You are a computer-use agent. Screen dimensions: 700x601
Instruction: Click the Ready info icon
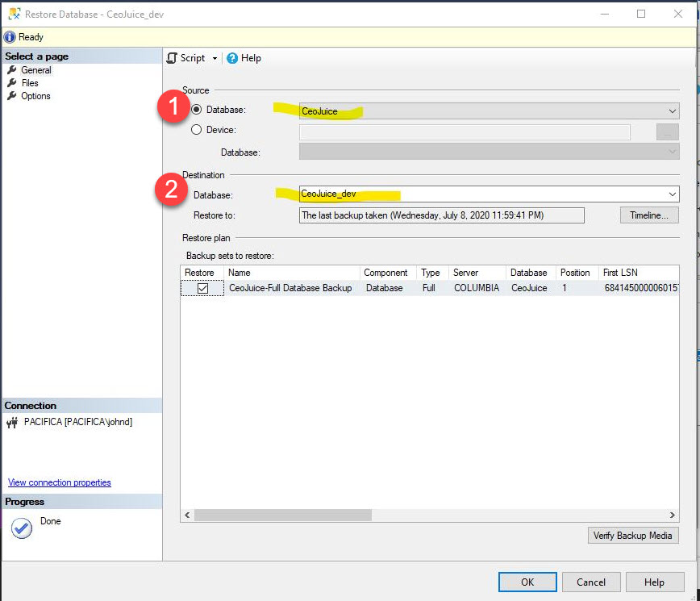click(10, 37)
